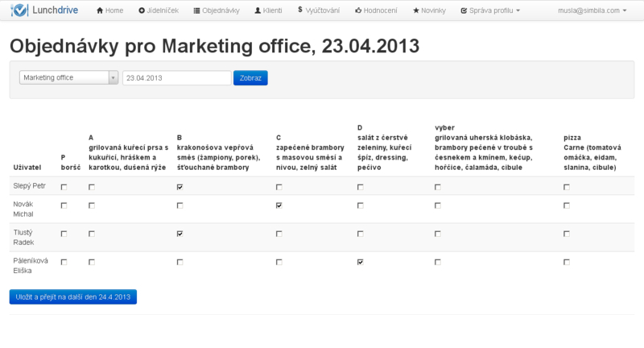Expand the Správa profilu dropdown
Viewport: 644px width, 348px height.
click(490, 10)
